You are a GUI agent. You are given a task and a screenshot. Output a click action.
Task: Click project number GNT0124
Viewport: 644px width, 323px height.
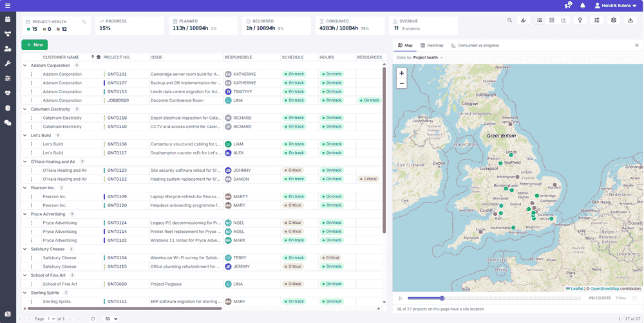[117, 223]
